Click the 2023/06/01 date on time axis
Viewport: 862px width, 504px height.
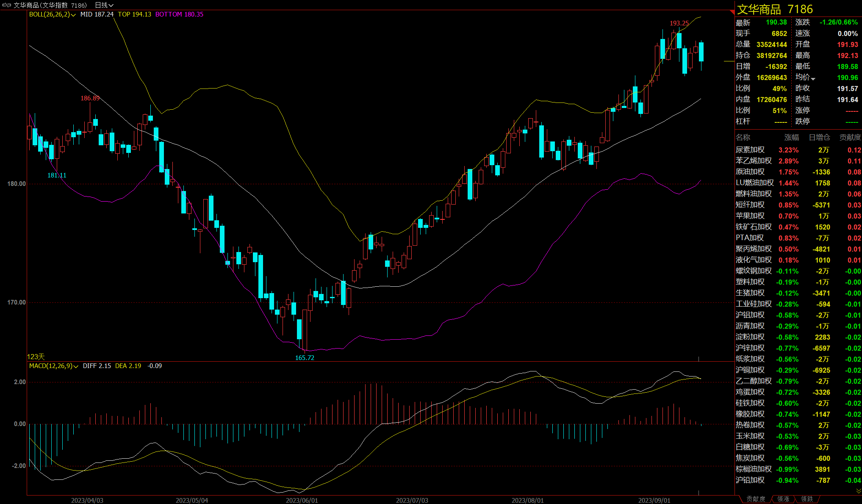tap(302, 500)
